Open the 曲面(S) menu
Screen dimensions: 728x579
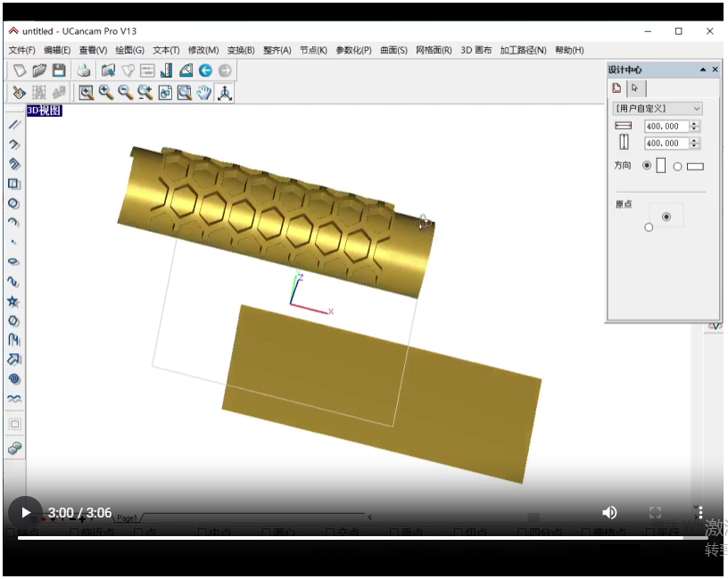393,51
